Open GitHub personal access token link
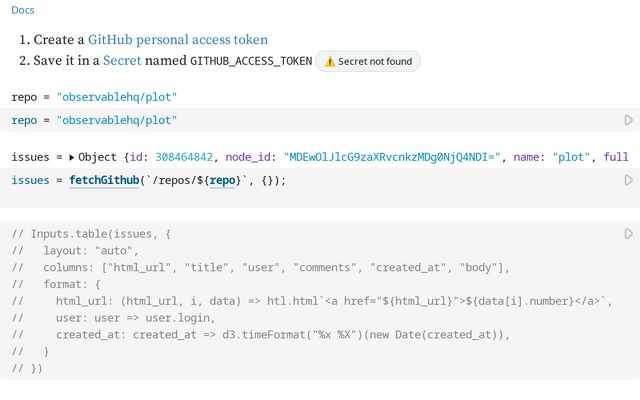This screenshot has width=640, height=400. tap(178, 40)
